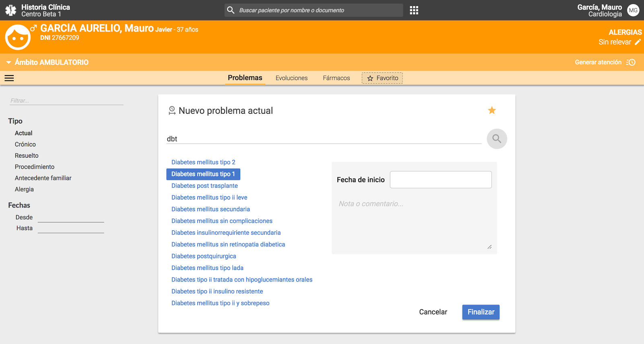Select Diabetes mellitus tipo 2
Image resolution: width=644 pixels, height=344 pixels.
click(x=203, y=162)
